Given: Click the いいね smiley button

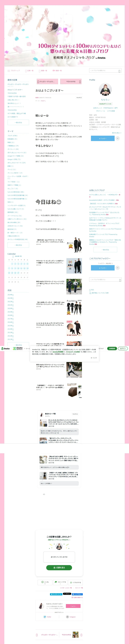Looking at the screenshot, I should coord(45,582).
